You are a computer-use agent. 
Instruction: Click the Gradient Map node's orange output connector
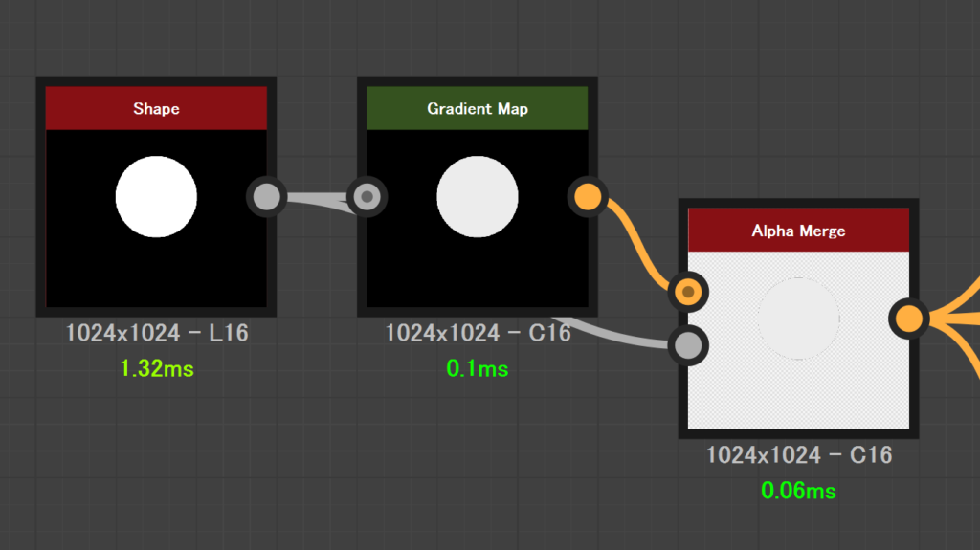click(x=588, y=197)
